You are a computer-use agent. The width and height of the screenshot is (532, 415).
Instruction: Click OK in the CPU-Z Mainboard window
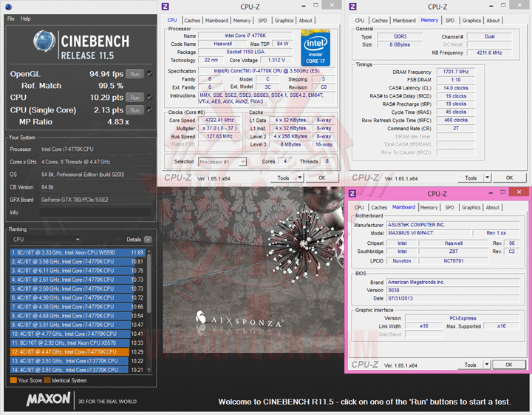point(509,365)
